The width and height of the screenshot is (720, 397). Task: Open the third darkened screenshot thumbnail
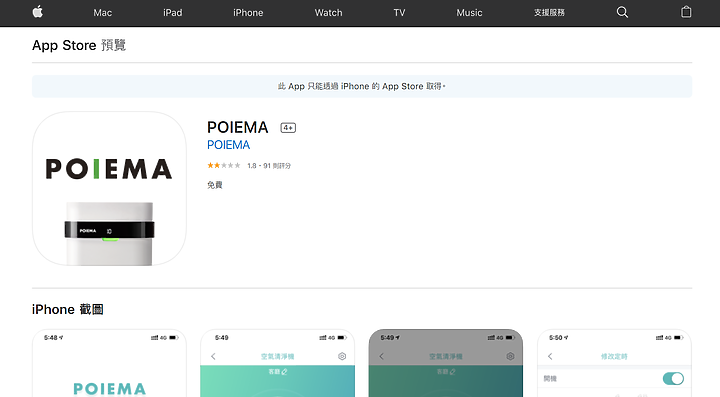click(446, 363)
